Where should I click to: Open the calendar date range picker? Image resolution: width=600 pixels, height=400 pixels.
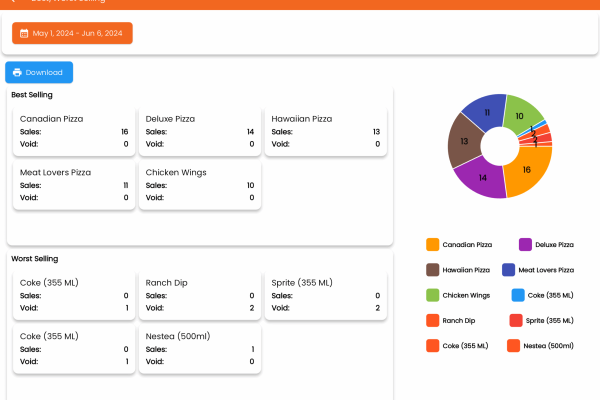72,33
